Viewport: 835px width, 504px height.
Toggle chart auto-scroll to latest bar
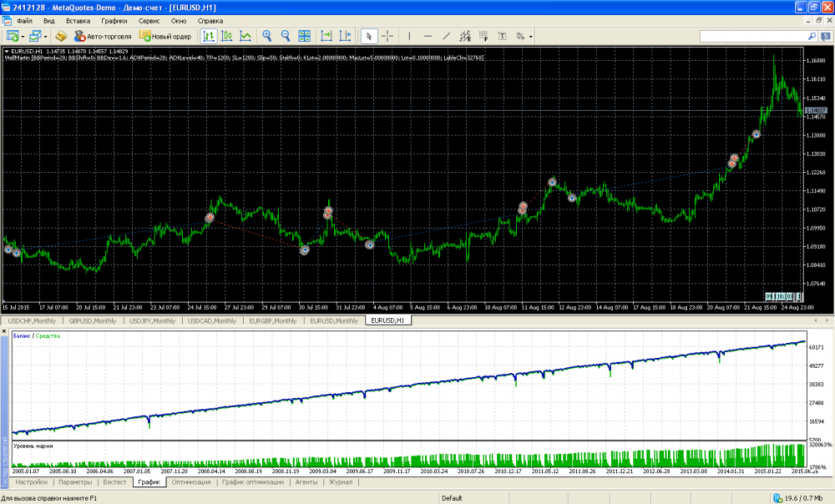click(326, 36)
